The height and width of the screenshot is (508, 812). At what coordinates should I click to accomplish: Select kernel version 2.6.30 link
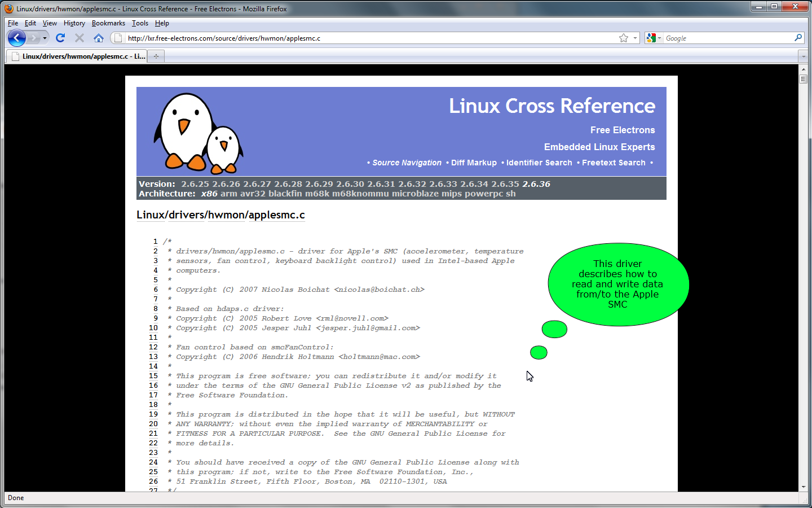pyautogui.click(x=350, y=184)
